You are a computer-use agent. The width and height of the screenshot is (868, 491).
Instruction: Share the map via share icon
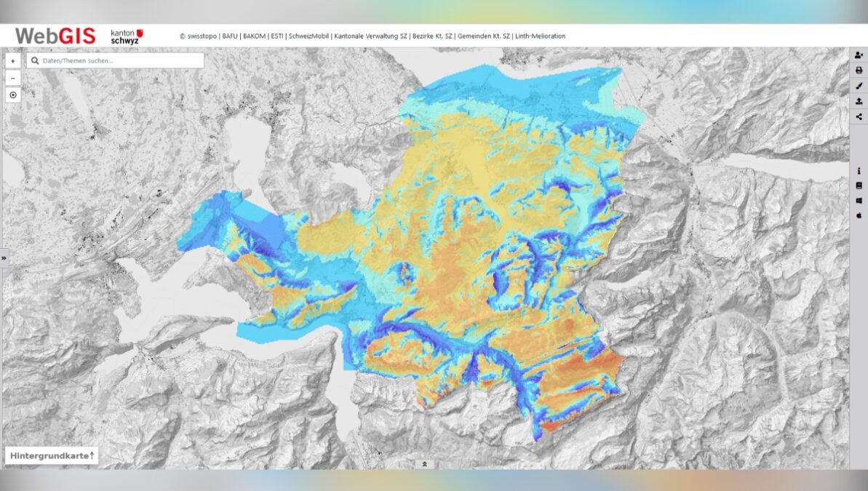click(859, 116)
